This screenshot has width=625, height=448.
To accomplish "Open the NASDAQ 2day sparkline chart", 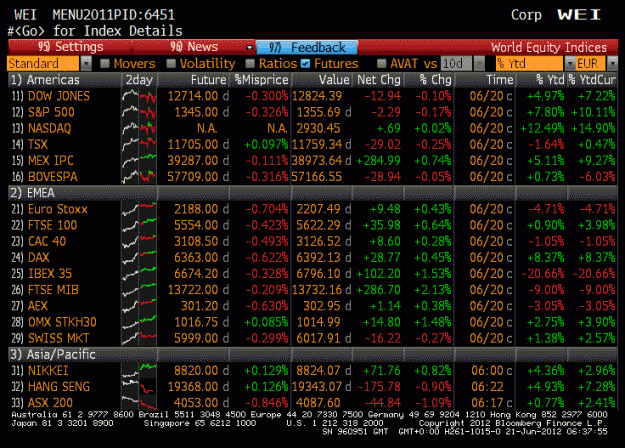I will 139,128.
